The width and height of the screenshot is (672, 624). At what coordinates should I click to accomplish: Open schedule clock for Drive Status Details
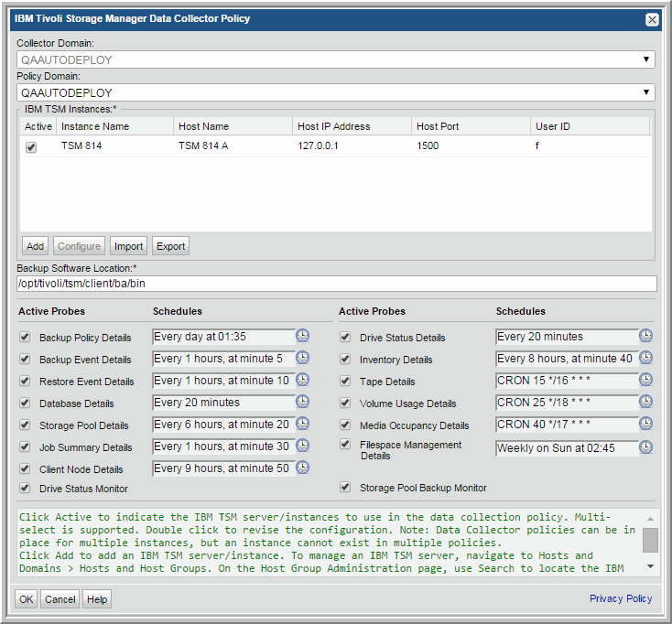point(646,337)
